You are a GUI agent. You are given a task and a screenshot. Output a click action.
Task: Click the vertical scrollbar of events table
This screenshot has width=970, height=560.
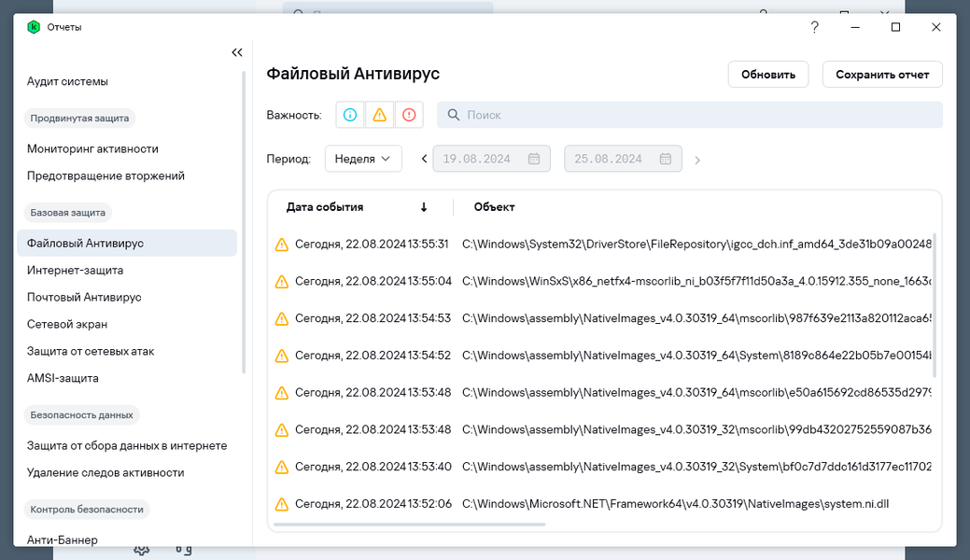[x=935, y=305]
